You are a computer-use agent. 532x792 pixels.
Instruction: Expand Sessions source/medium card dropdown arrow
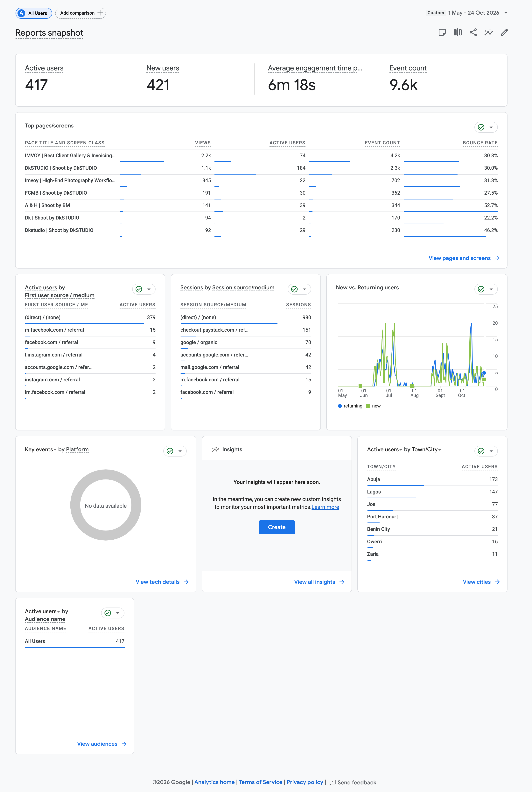(x=304, y=289)
